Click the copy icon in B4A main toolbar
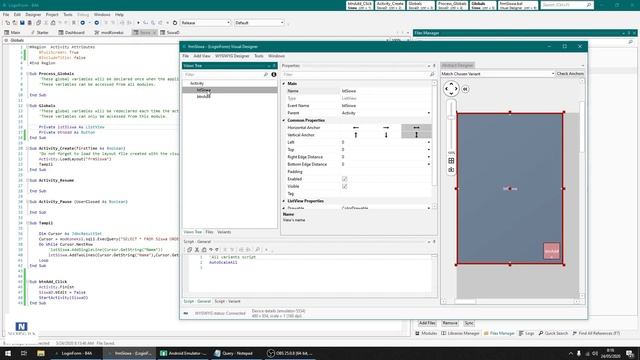The height and width of the screenshot is (360, 640). (x=38, y=23)
